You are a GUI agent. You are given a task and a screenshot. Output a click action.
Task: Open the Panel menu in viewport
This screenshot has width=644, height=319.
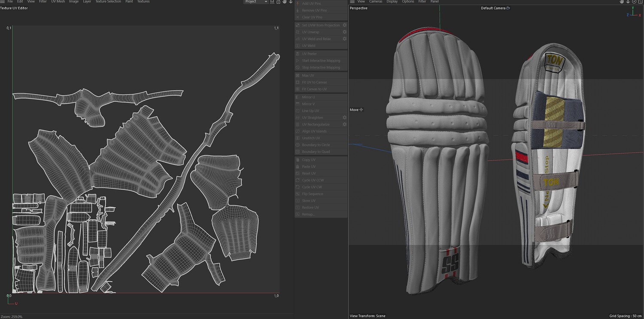coord(434,2)
